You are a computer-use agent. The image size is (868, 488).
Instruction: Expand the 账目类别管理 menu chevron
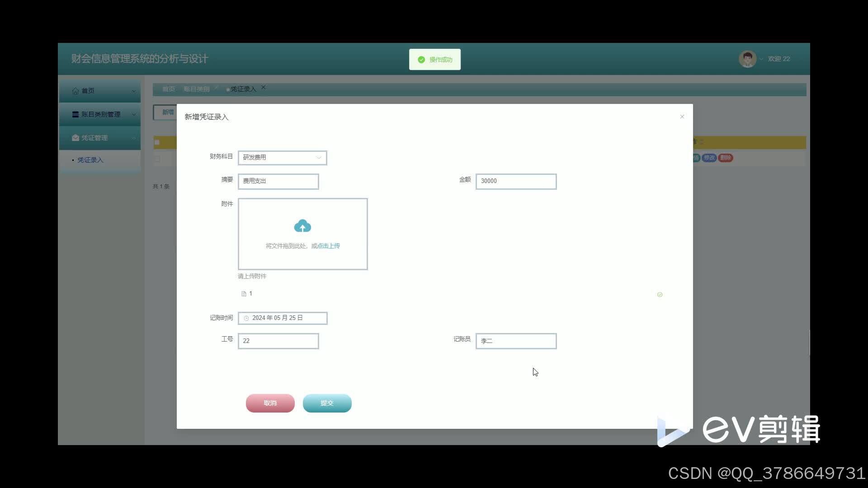[134, 115]
